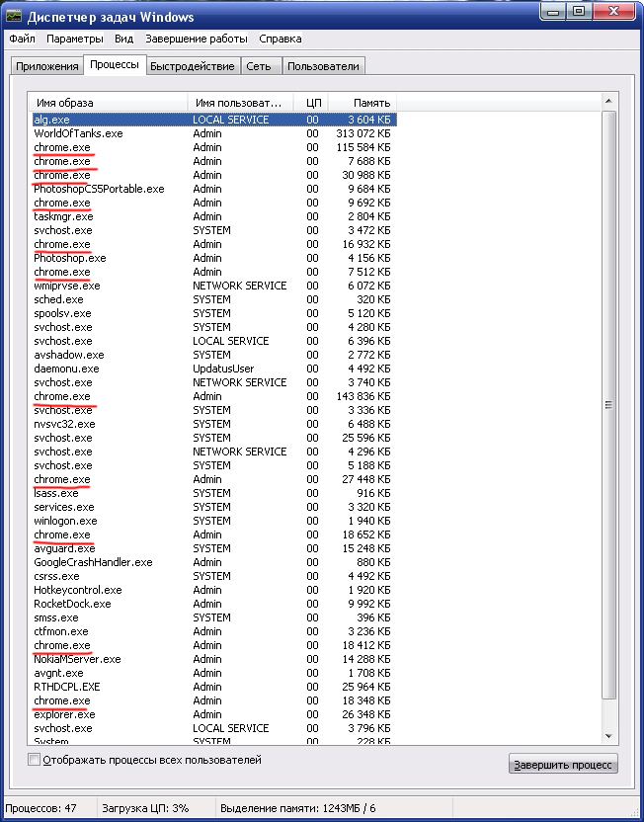Open the Вид menu
Image resolution: width=644 pixels, height=822 pixels.
pyautogui.click(x=123, y=39)
